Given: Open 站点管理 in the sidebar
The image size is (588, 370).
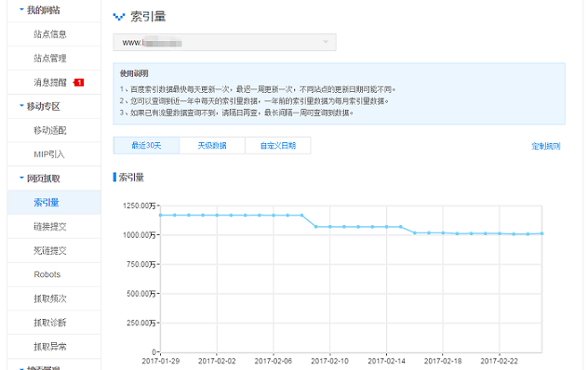Looking at the screenshot, I should (x=50, y=59).
